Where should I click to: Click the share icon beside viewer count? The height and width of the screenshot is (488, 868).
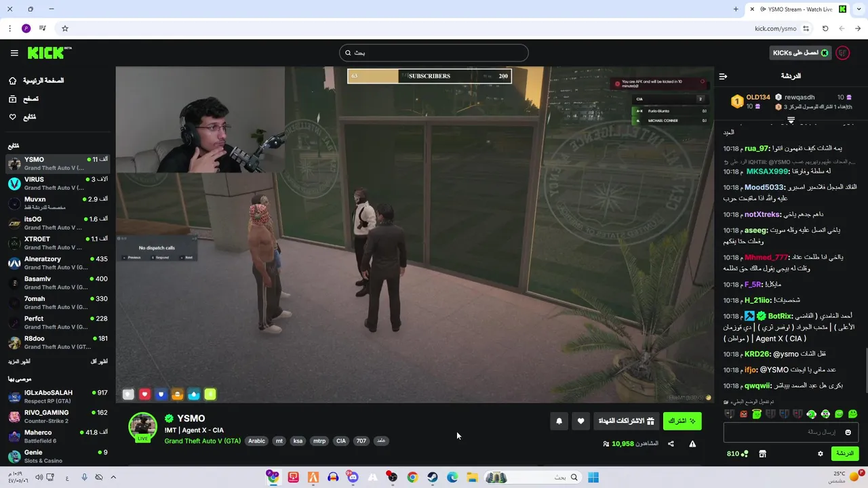pyautogui.click(x=671, y=444)
